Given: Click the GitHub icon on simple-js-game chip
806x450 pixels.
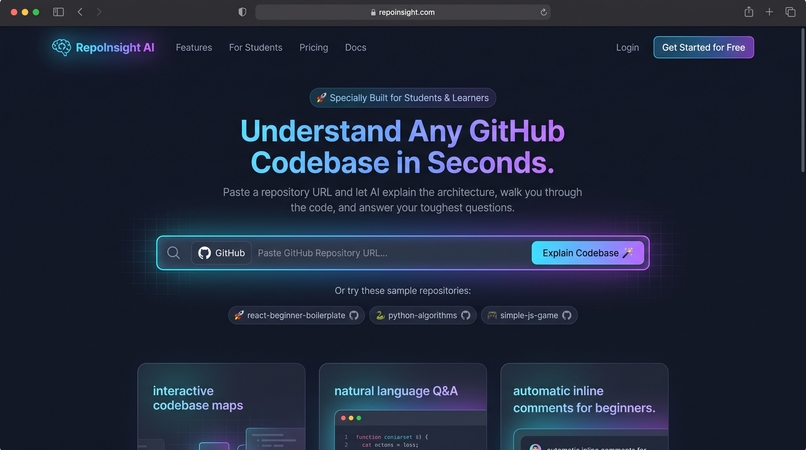Looking at the screenshot, I should pyautogui.click(x=566, y=315).
